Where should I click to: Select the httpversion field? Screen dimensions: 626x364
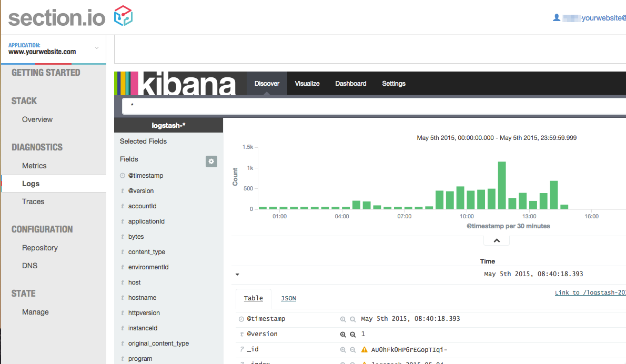(144, 313)
